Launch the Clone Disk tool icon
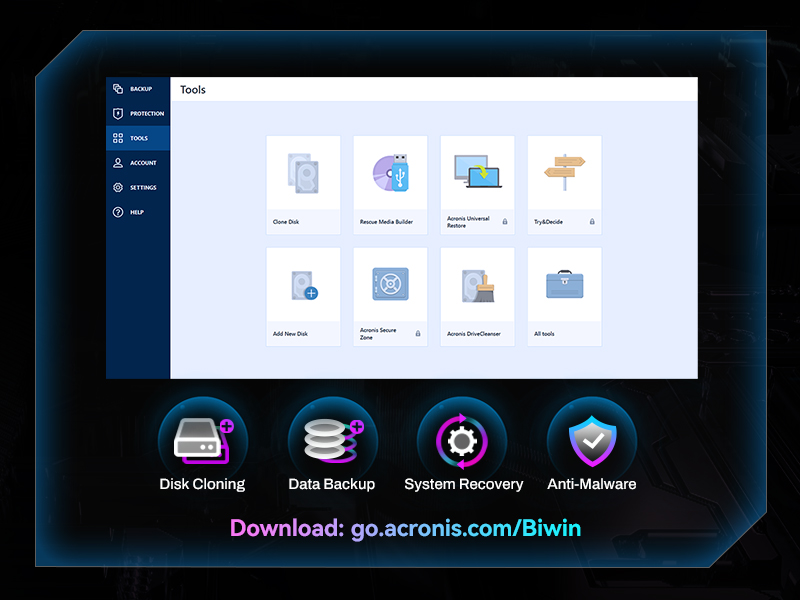Screen dimensions: 800x600 tap(304, 173)
